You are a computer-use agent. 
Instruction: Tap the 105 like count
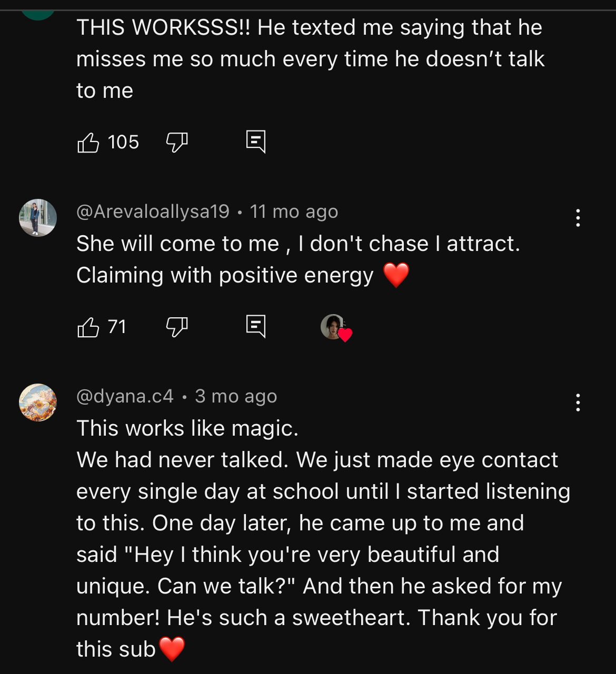(x=123, y=142)
